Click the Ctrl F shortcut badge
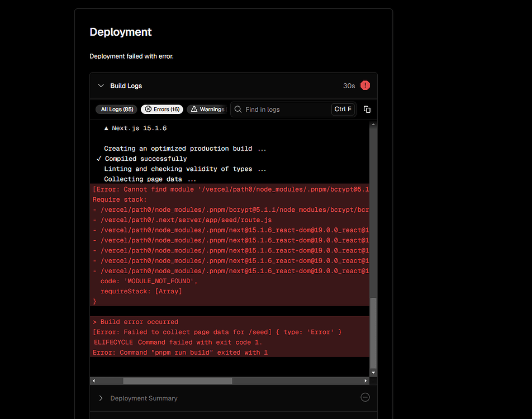The image size is (532, 419). click(x=343, y=109)
